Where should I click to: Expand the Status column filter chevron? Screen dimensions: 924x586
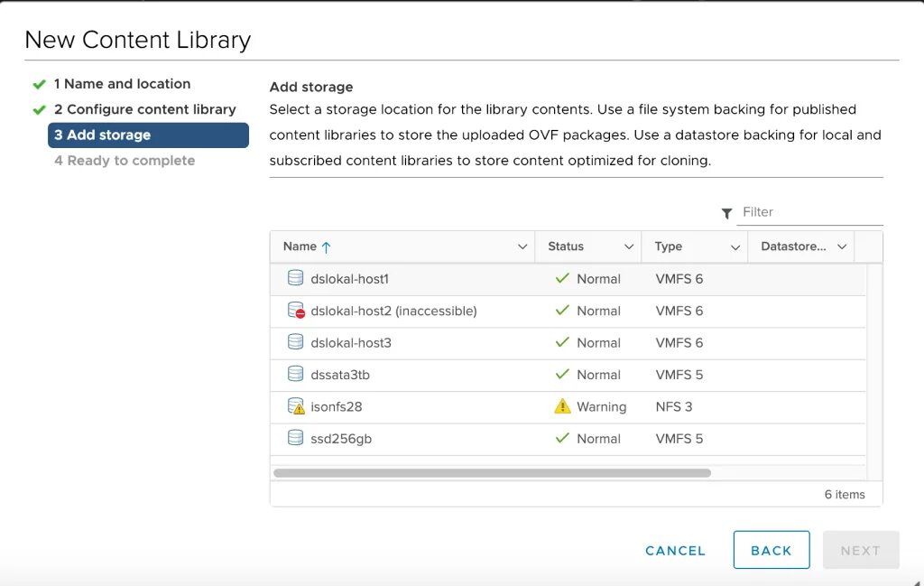(x=629, y=246)
